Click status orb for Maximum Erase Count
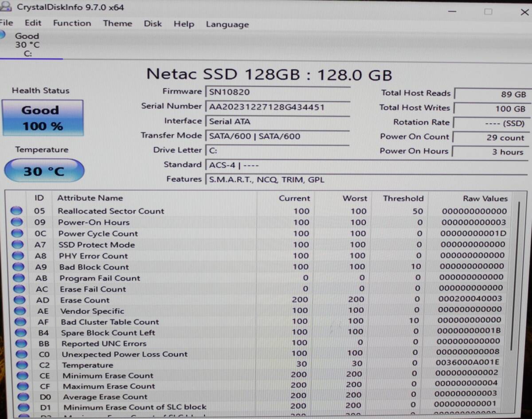This screenshot has height=419, width=532. click(x=23, y=386)
